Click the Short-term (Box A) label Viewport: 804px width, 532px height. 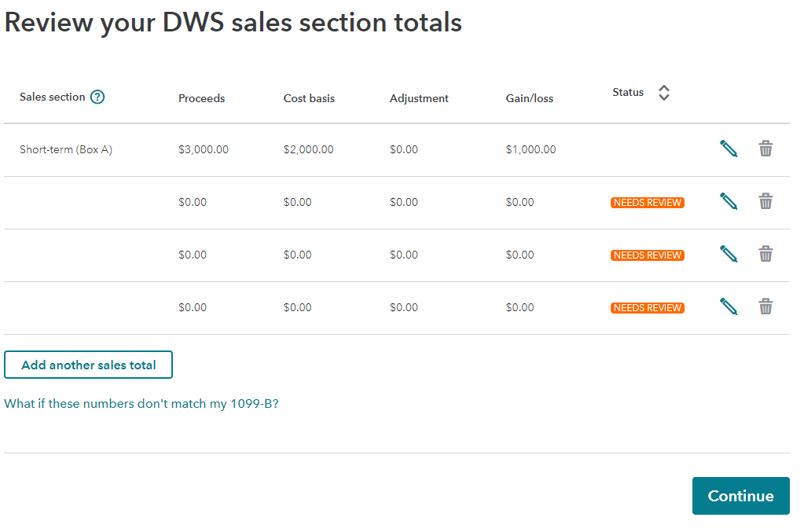click(x=66, y=149)
